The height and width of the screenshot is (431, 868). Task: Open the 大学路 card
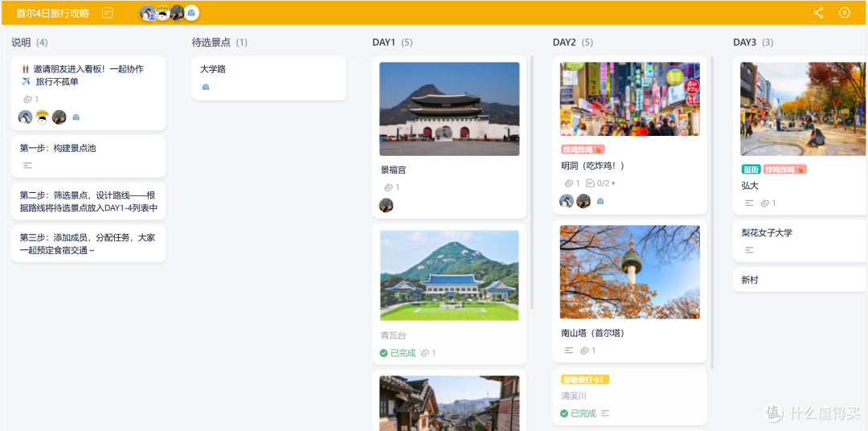pyautogui.click(x=269, y=78)
